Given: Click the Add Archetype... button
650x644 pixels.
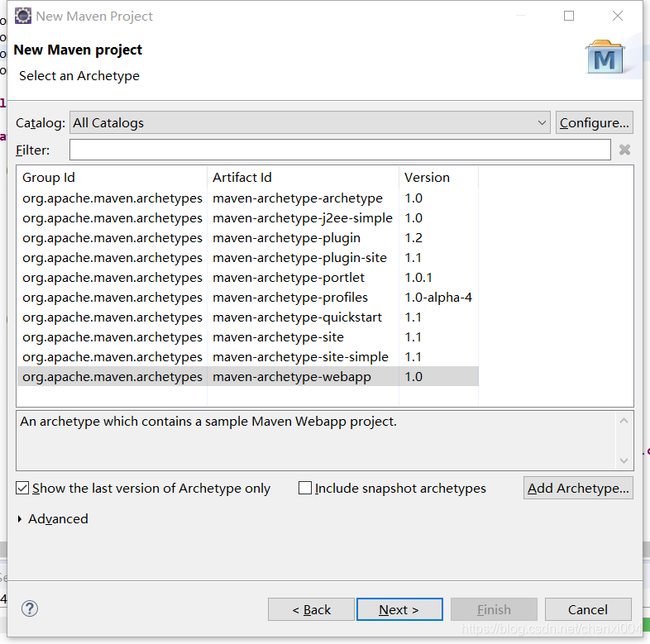Looking at the screenshot, I should pyautogui.click(x=578, y=488).
